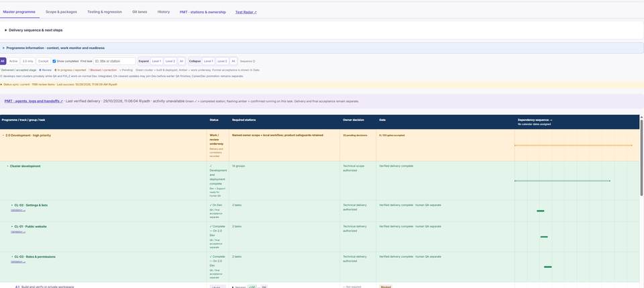
Task: Click 'Build and verify in private workspace' task
Action: pos(47,287)
